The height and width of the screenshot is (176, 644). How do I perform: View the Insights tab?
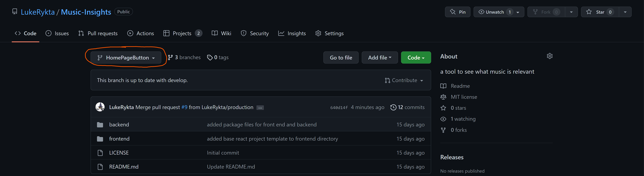click(292, 33)
